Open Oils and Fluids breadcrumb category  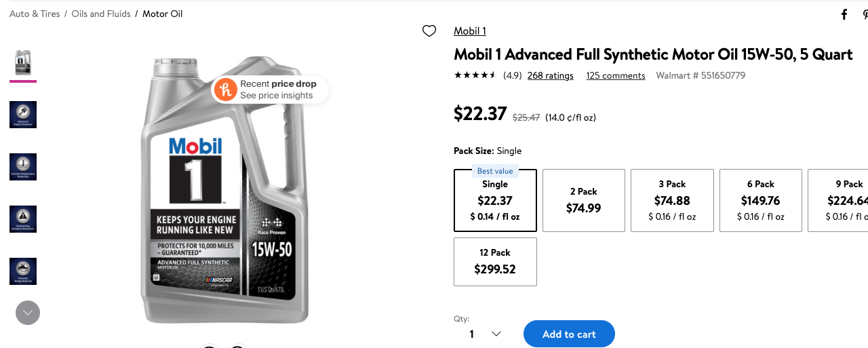101,14
